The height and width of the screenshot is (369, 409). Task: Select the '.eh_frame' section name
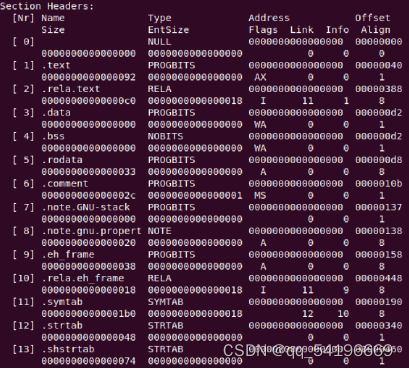[68, 255]
